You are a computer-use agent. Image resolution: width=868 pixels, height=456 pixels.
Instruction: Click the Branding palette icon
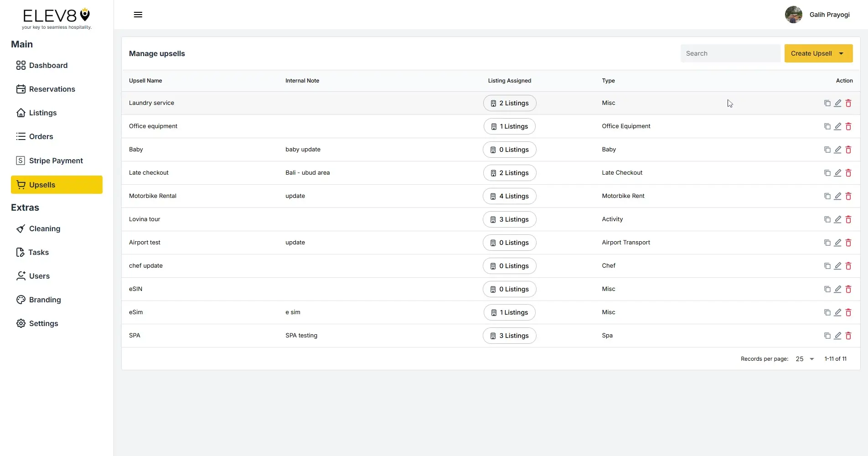point(21,300)
